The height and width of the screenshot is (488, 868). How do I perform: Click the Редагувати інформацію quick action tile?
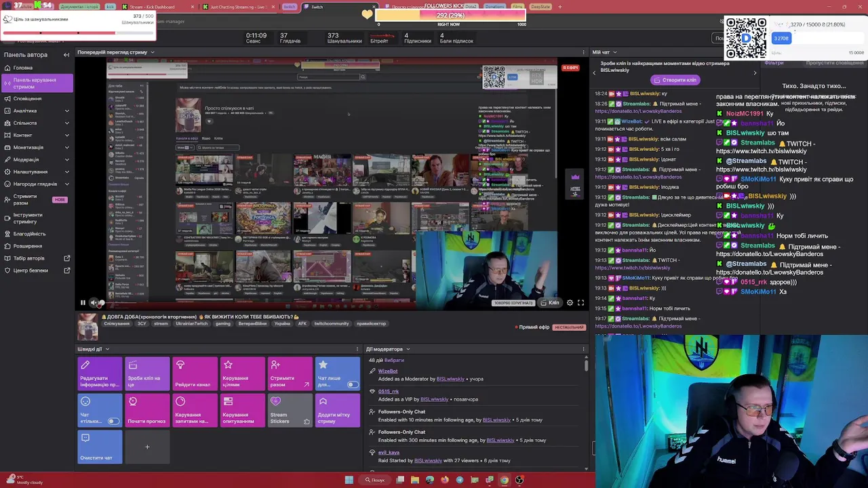[x=100, y=373]
